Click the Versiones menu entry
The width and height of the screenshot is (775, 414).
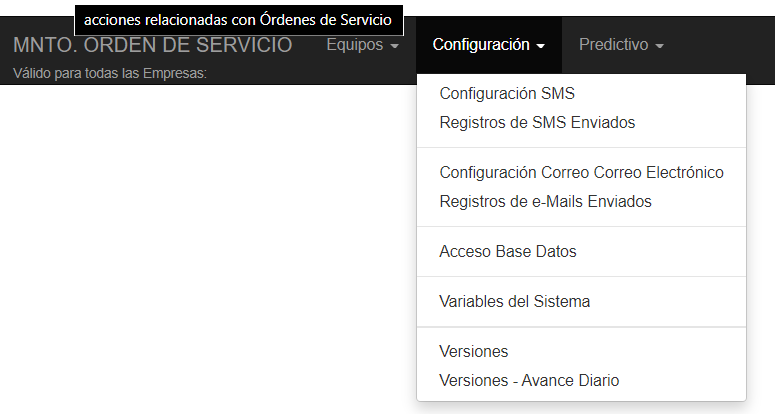(x=474, y=351)
